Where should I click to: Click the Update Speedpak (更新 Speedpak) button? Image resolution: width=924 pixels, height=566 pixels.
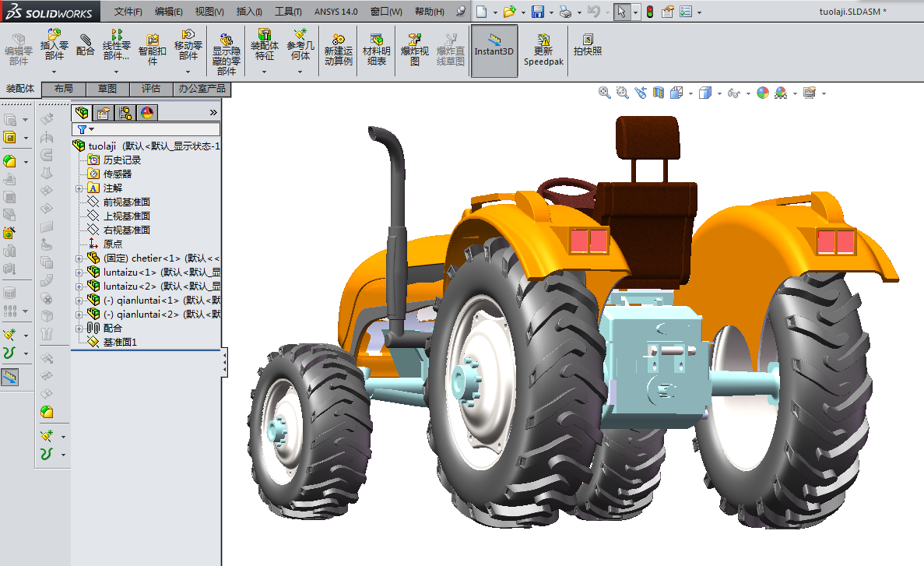point(543,43)
